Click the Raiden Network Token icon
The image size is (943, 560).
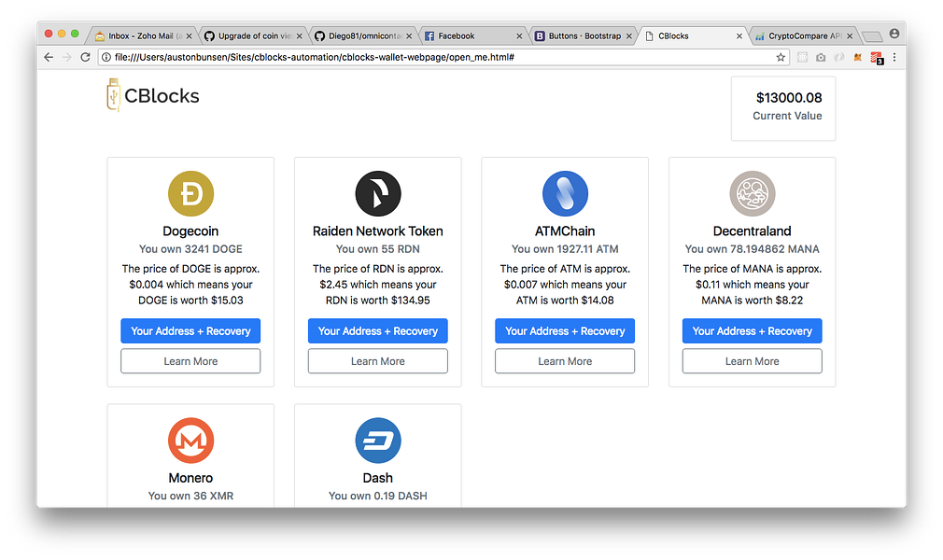pos(378,194)
